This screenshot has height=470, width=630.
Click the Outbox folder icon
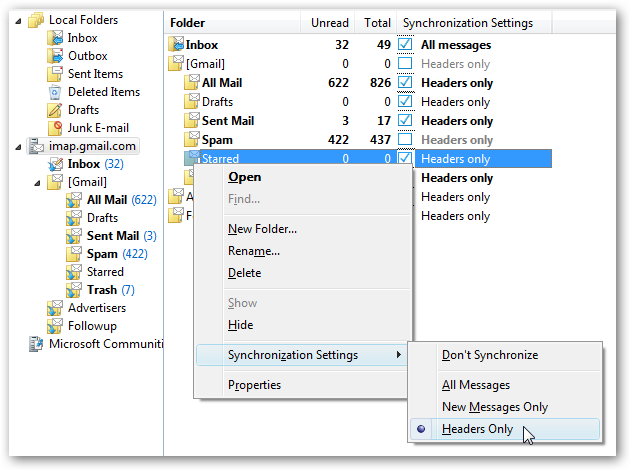pyautogui.click(x=55, y=56)
